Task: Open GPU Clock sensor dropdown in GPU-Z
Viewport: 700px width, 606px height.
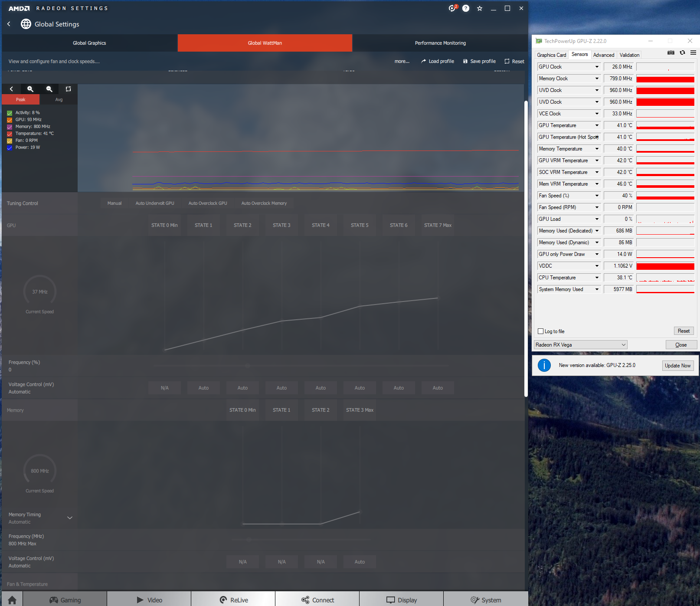Action: [597, 67]
